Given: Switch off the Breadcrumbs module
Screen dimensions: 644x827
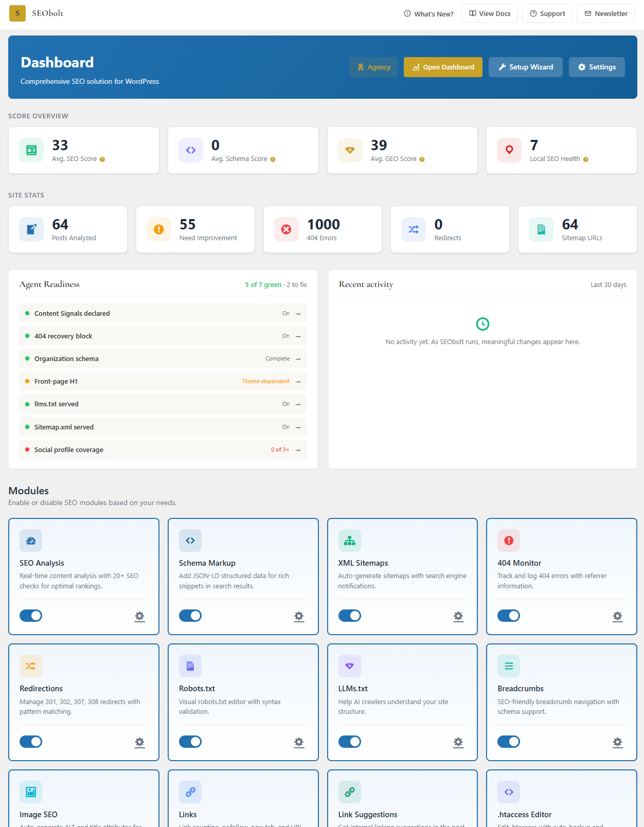Looking at the screenshot, I should click(x=509, y=742).
